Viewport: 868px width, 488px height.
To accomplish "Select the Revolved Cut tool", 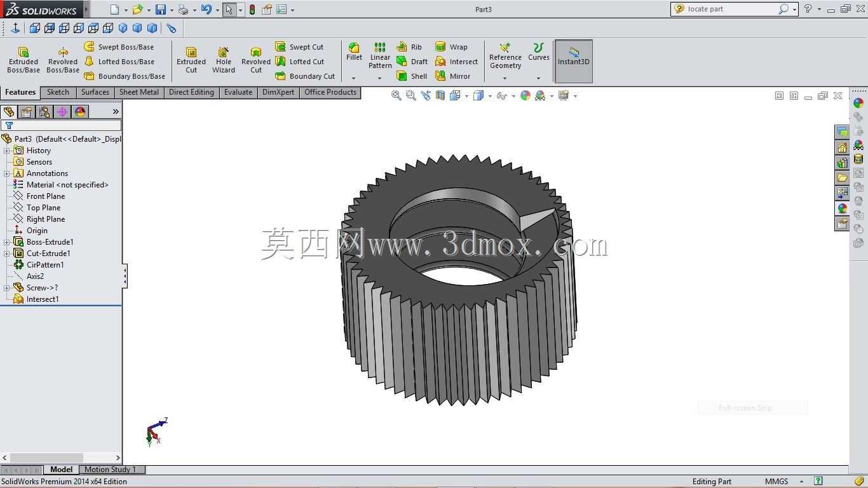I will 256,60.
